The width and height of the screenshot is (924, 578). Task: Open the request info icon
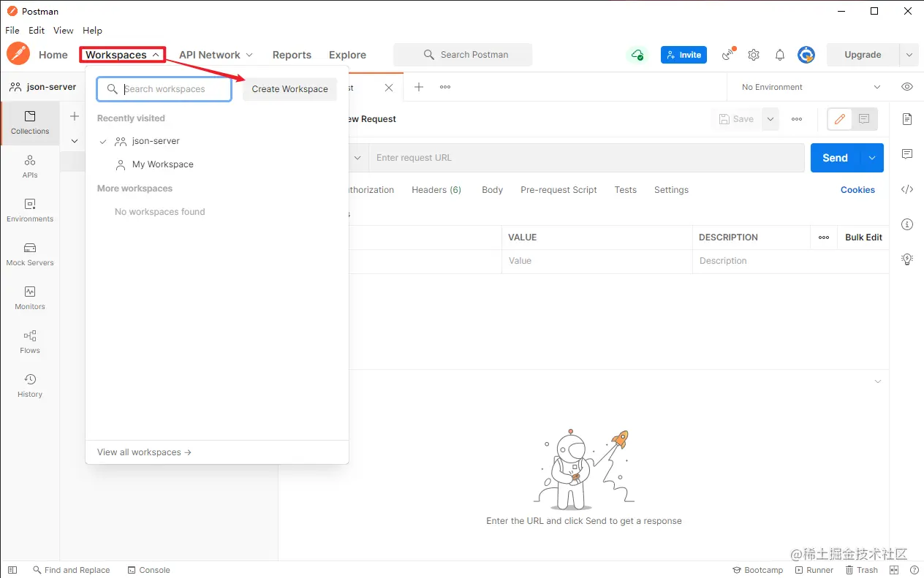907,224
